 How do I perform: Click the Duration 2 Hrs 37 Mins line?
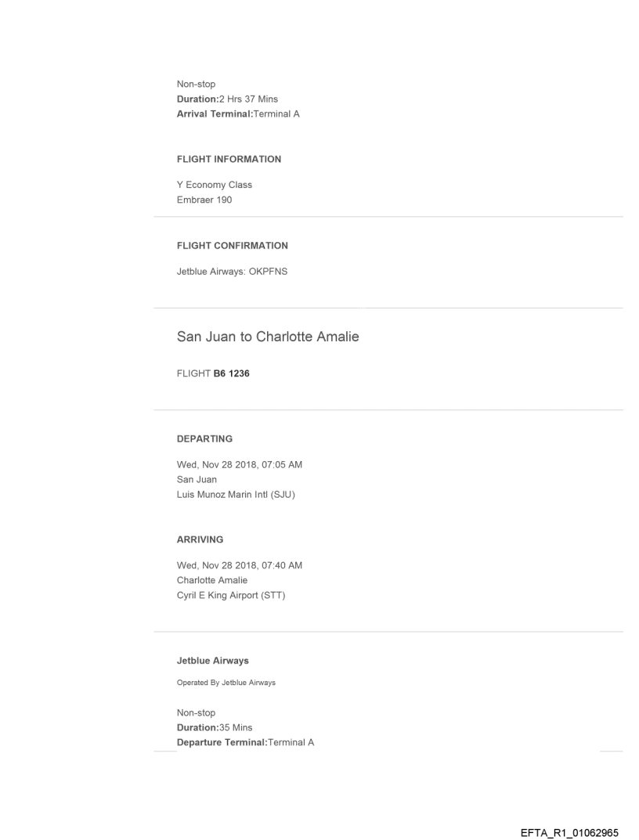pos(227,99)
